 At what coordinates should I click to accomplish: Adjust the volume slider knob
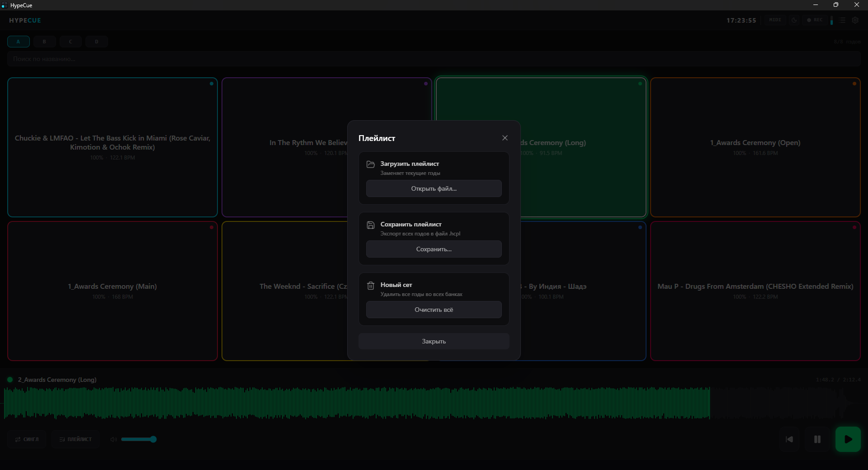pyautogui.click(x=153, y=439)
